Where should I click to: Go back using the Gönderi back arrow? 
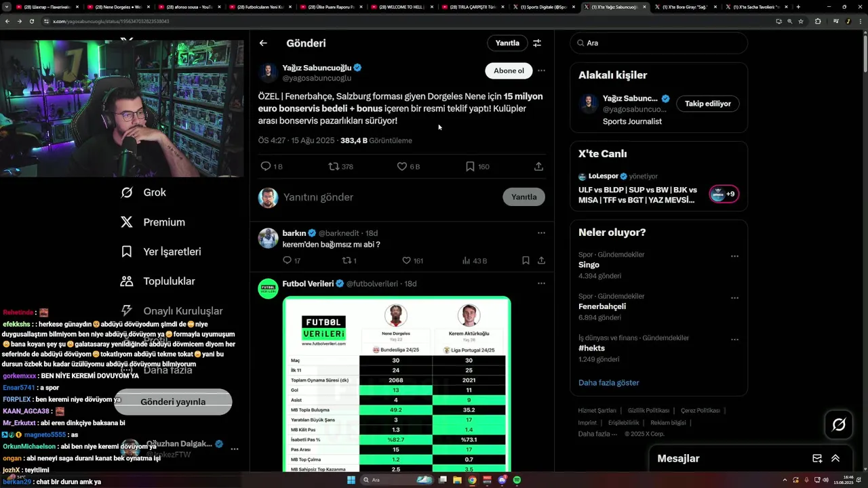click(263, 43)
